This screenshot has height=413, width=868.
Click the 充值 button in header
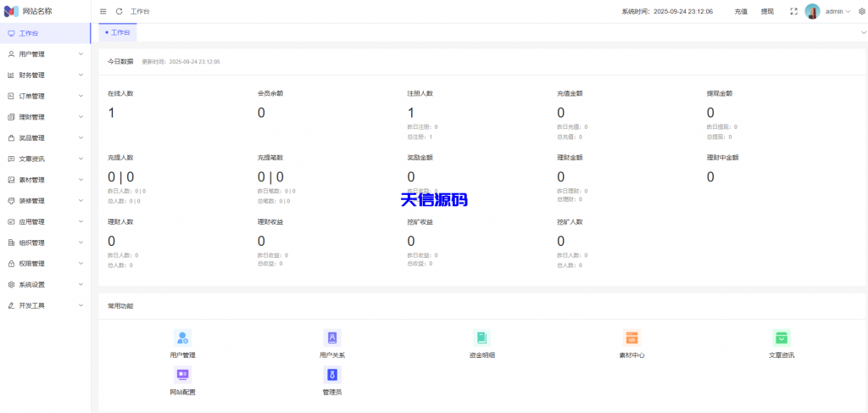[741, 12]
